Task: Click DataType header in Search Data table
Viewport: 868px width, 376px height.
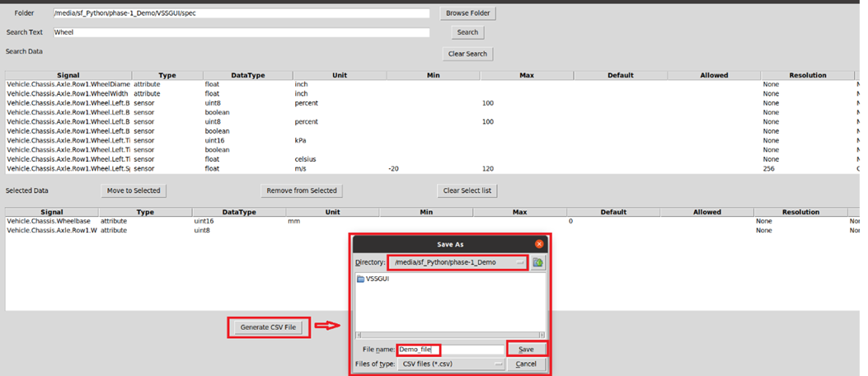Action: pyautogui.click(x=248, y=75)
